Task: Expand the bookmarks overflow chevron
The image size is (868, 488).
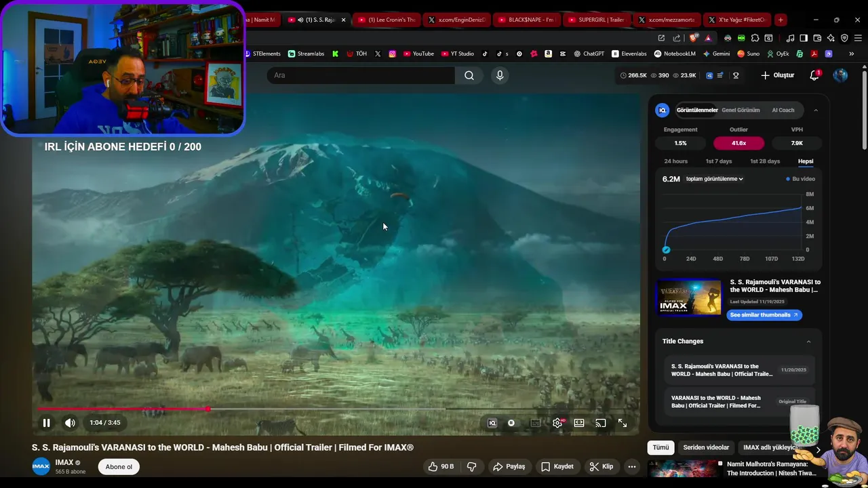Action: point(852,54)
